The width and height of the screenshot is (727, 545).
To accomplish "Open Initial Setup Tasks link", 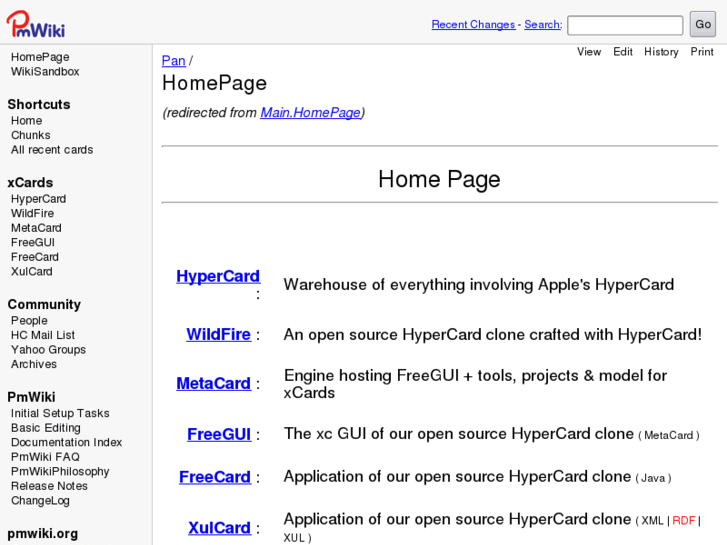I will (60, 413).
